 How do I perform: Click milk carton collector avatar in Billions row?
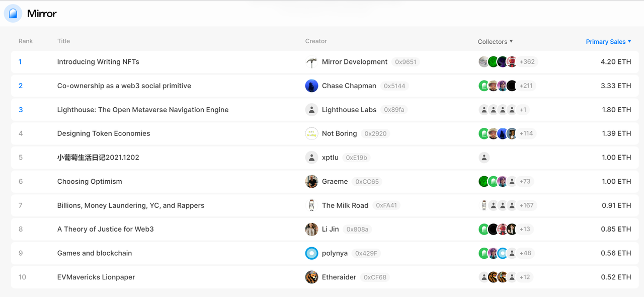(484, 205)
